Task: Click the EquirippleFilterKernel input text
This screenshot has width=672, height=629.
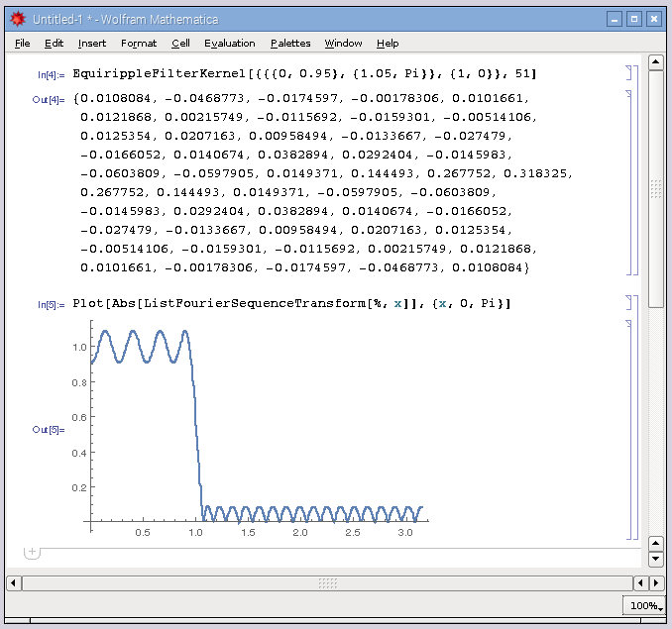Action: 304,73
